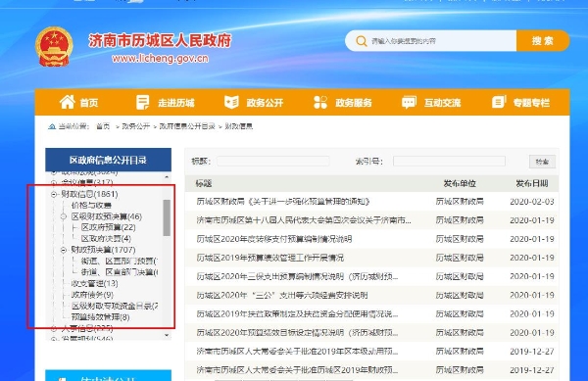Expand the 人事信息 tree node

tap(54, 328)
